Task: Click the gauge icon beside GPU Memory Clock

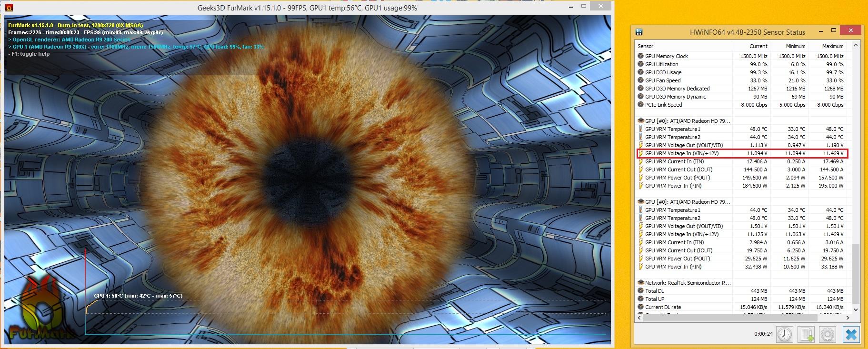Action: (x=640, y=56)
